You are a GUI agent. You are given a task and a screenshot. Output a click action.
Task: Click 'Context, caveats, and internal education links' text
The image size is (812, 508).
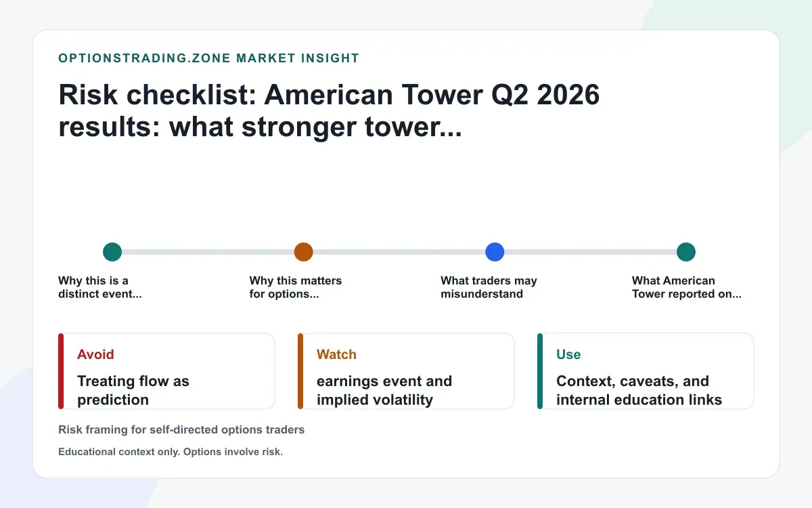(x=639, y=390)
